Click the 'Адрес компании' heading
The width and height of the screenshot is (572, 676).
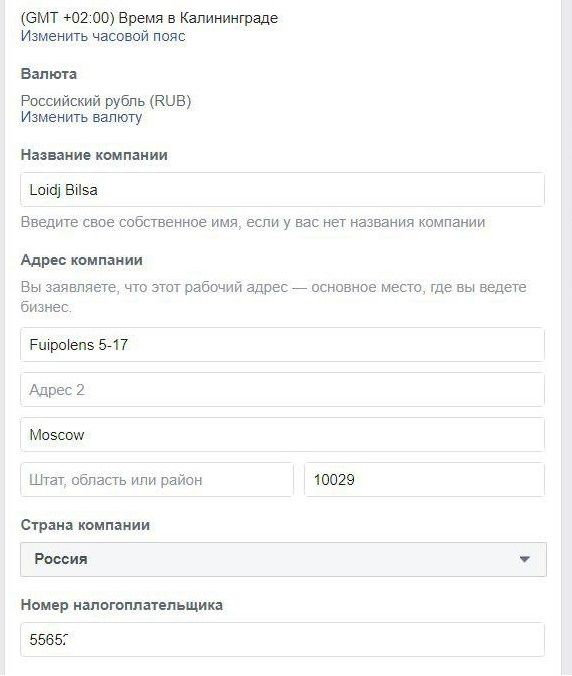coord(81,260)
